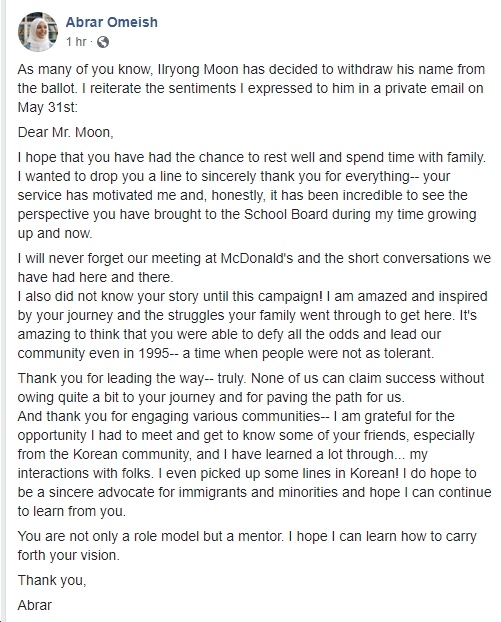
Task: Click the 'up and now.' line
Action: pos(55,233)
